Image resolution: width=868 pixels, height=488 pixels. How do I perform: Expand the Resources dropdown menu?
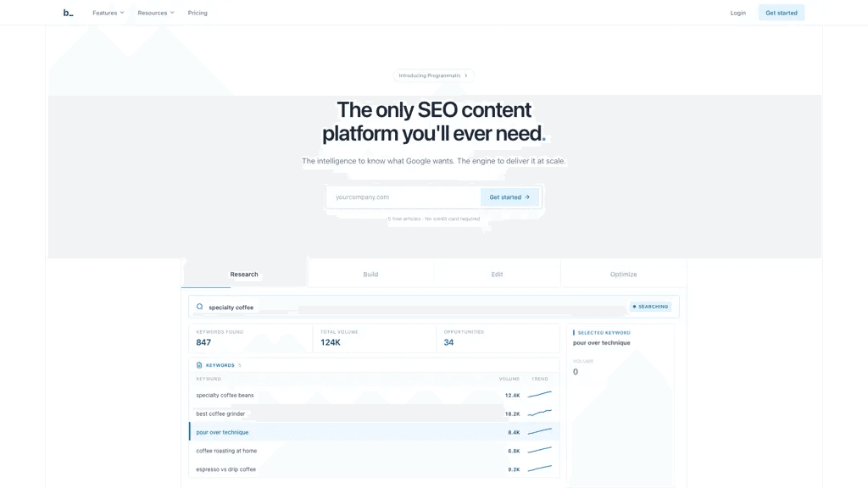click(156, 13)
